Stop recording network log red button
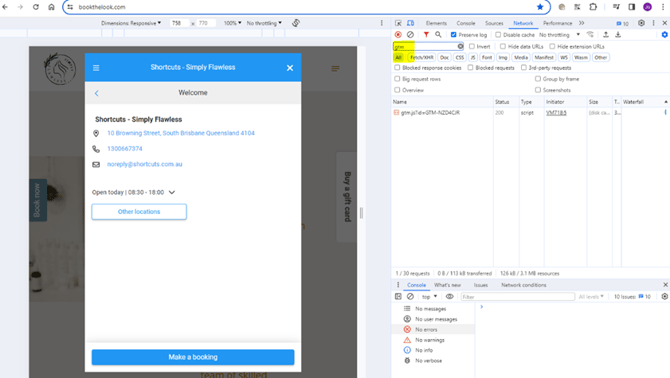The width and height of the screenshot is (670, 378). pyautogui.click(x=398, y=35)
